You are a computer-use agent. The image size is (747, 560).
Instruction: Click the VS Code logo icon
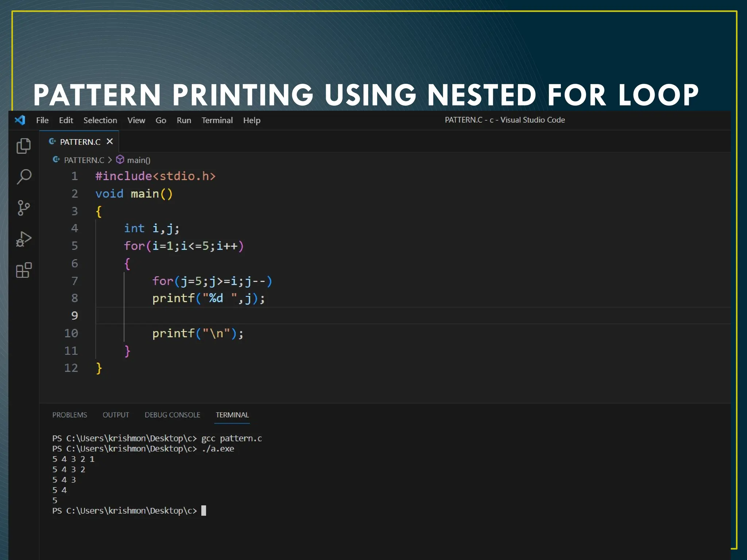pyautogui.click(x=20, y=120)
